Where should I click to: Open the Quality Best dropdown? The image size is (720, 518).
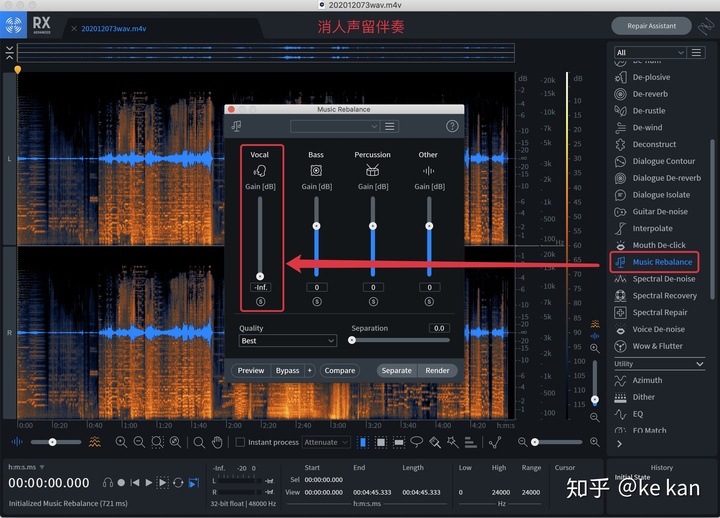pyautogui.click(x=287, y=341)
